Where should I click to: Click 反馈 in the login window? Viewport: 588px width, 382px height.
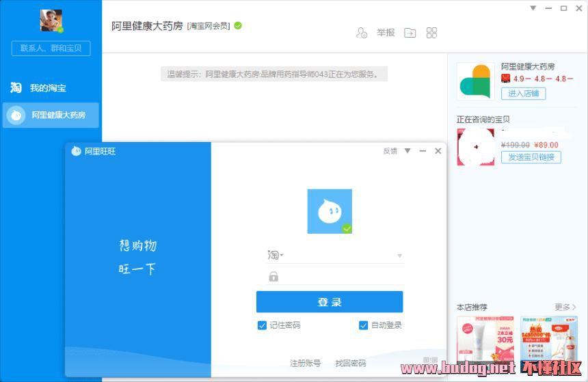(x=390, y=151)
